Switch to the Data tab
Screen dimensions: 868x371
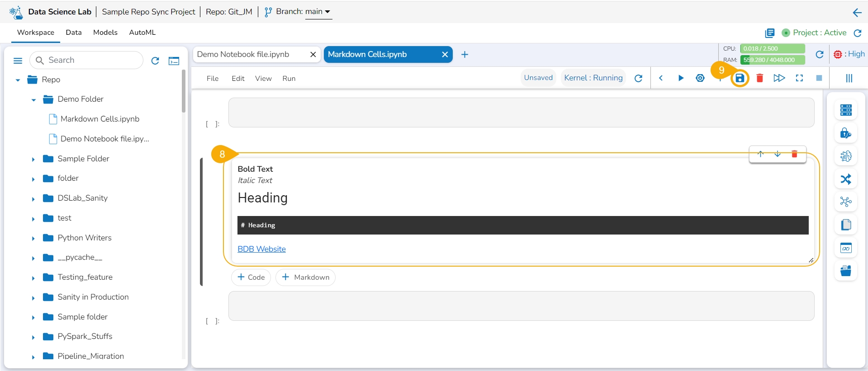click(74, 33)
